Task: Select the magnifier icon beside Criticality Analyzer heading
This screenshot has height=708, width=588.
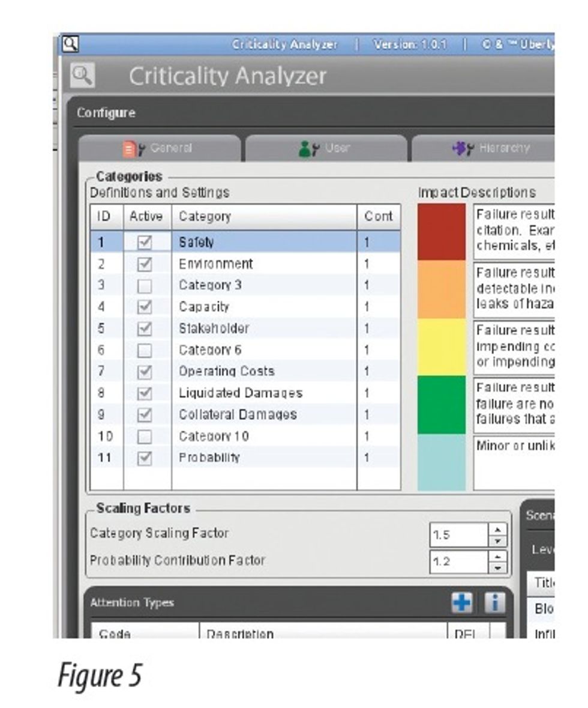Action: [x=84, y=76]
